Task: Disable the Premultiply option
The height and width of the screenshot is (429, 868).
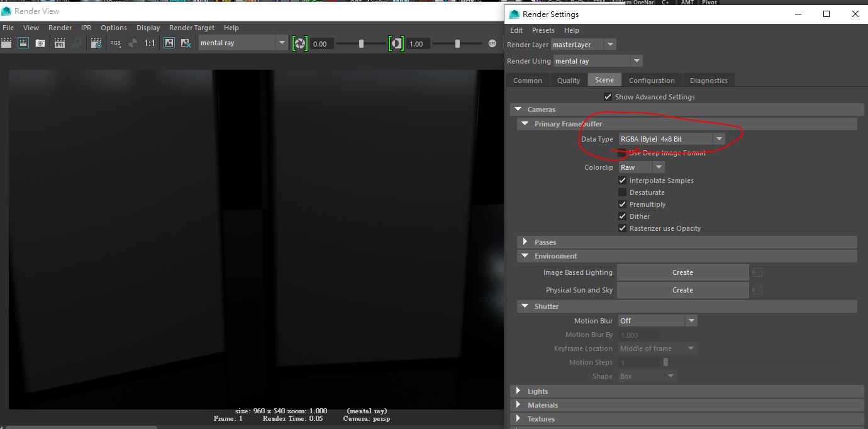Action: click(x=622, y=204)
